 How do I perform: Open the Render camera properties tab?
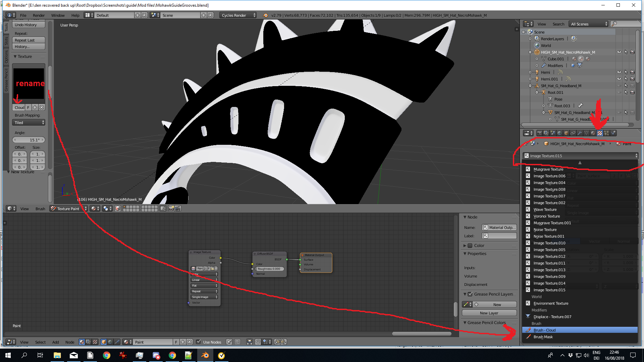(x=539, y=133)
